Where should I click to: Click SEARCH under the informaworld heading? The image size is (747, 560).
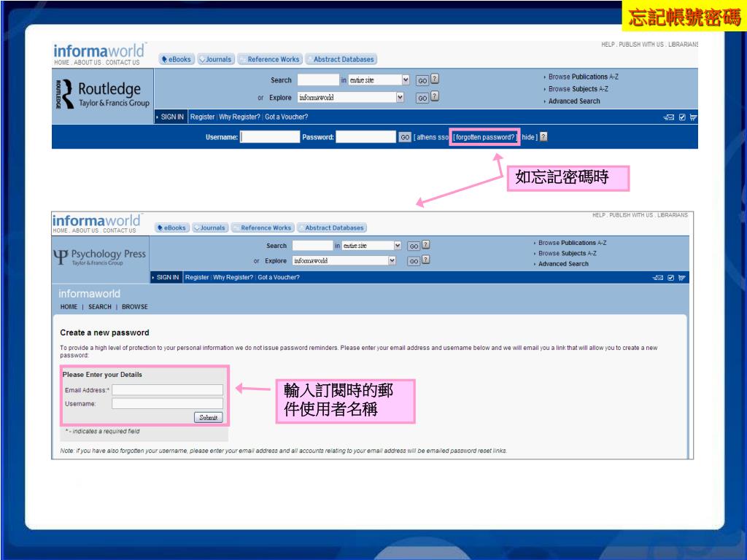[x=99, y=307]
